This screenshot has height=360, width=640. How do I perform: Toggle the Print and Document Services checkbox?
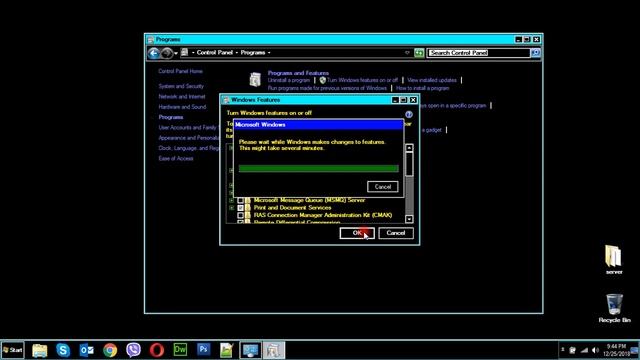tap(240, 208)
